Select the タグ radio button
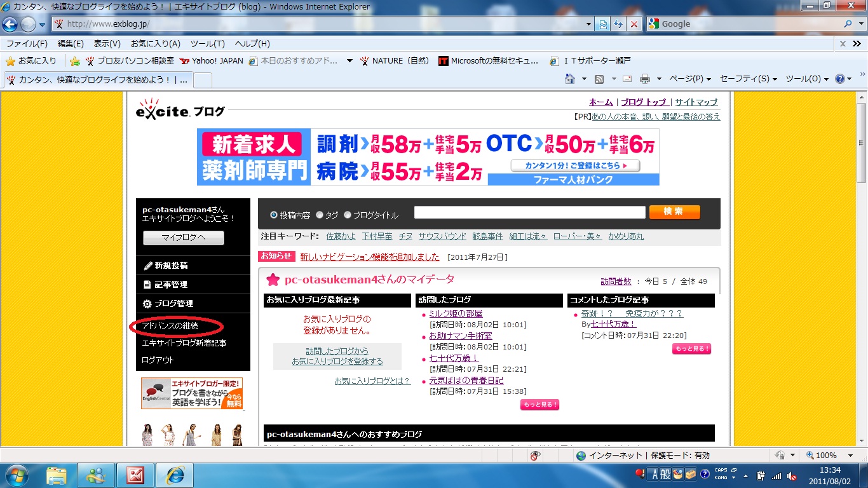This screenshot has height=488, width=868. click(320, 215)
